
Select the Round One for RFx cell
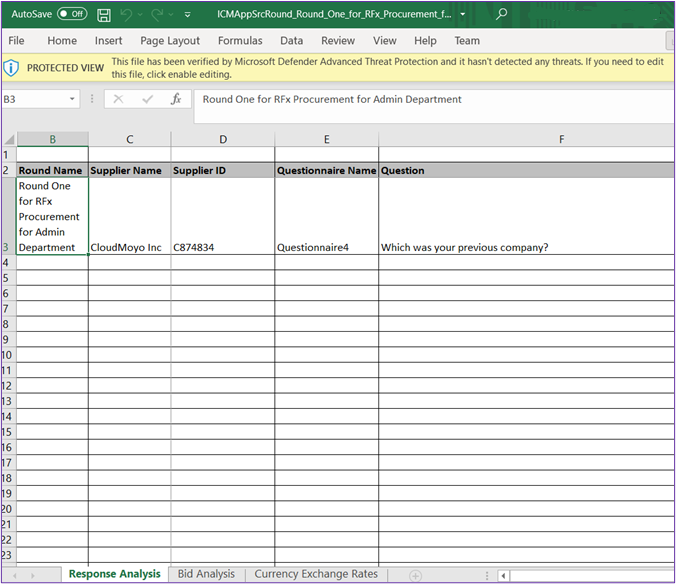click(x=52, y=216)
